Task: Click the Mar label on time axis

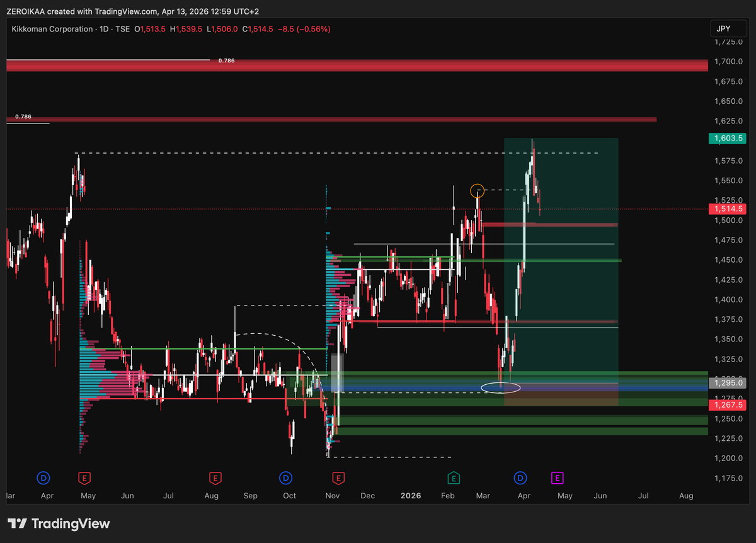Action: pos(483,496)
